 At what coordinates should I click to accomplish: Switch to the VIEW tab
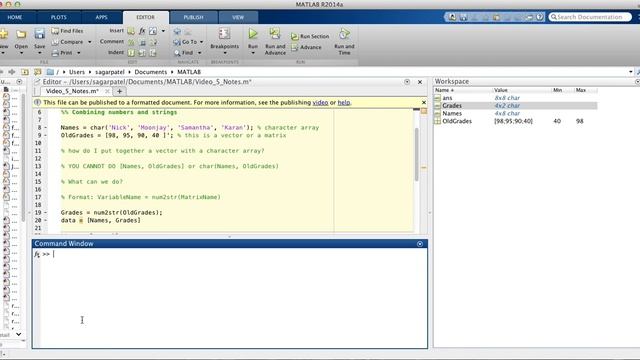(x=238, y=18)
